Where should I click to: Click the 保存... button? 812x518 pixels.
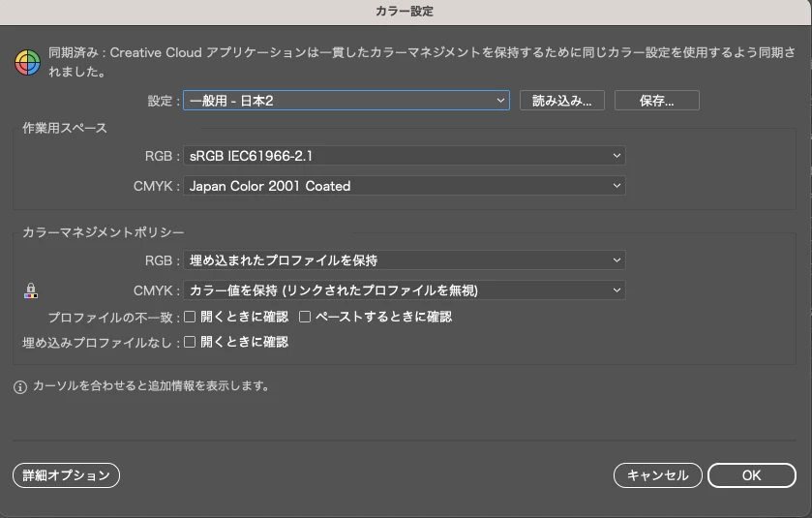(x=656, y=101)
